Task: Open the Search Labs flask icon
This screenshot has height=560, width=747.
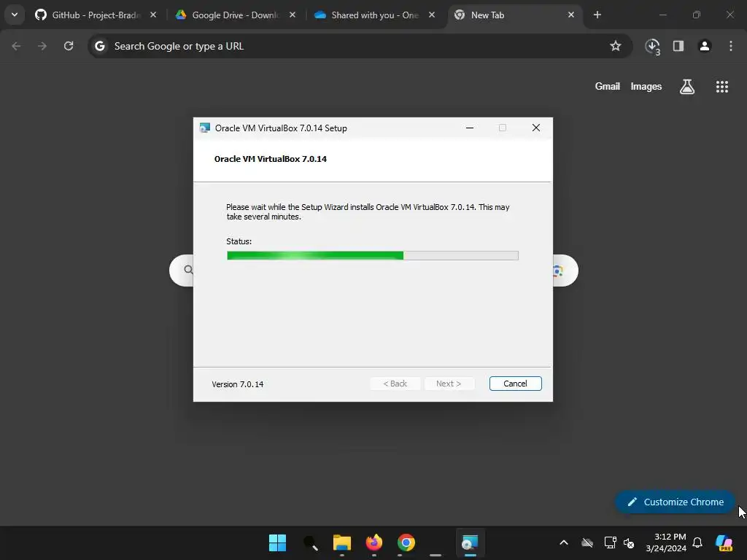Action: coord(687,87)
